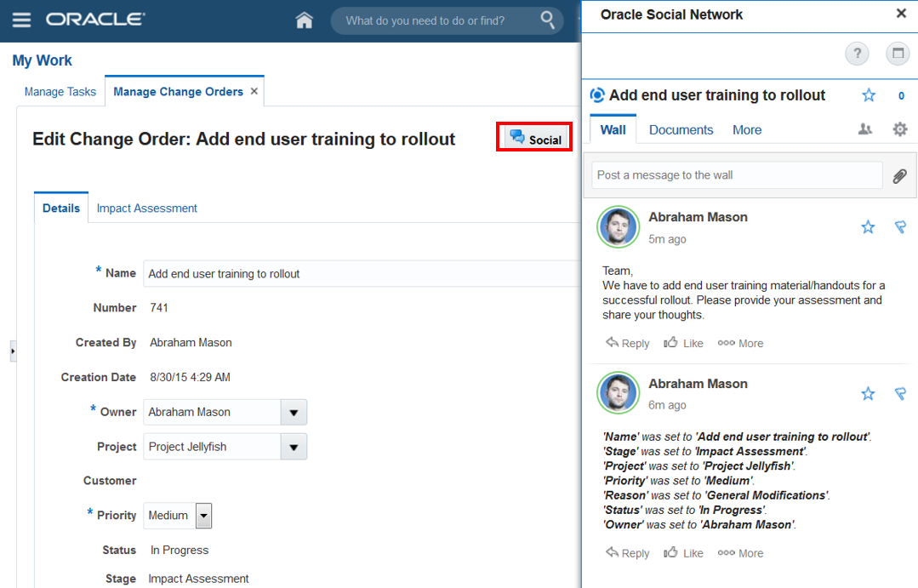Open the Priority dropdown
The height and width of the screenshot is (588, 918).
(203, 516)
